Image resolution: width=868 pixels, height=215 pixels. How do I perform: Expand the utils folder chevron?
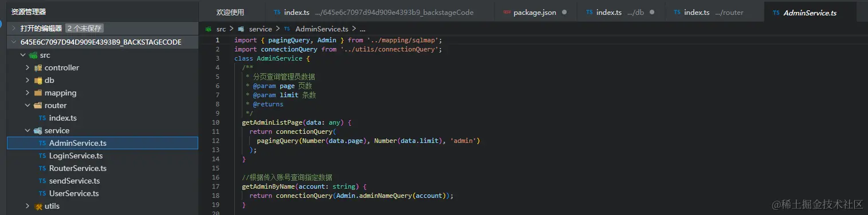point(28,206)
